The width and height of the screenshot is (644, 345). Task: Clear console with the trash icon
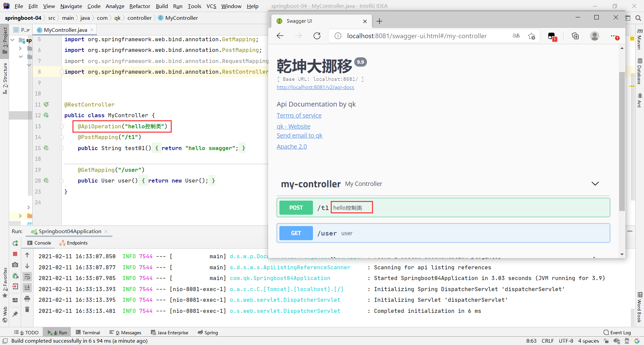27,309
